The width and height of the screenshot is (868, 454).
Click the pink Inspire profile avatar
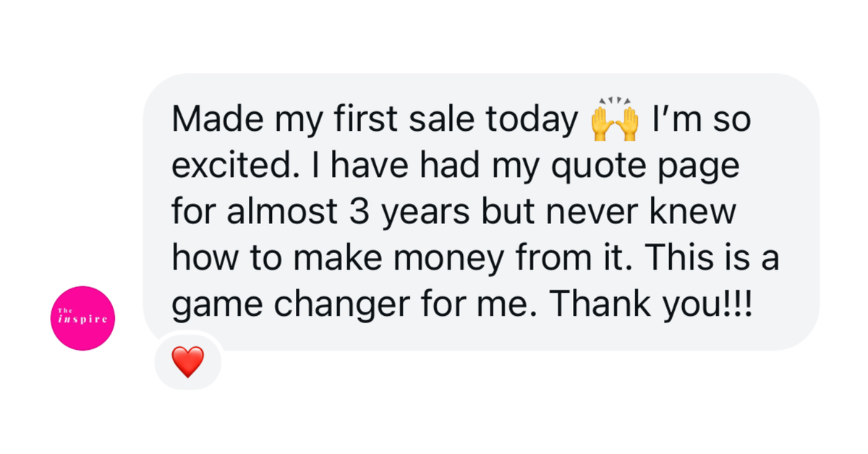84,318
